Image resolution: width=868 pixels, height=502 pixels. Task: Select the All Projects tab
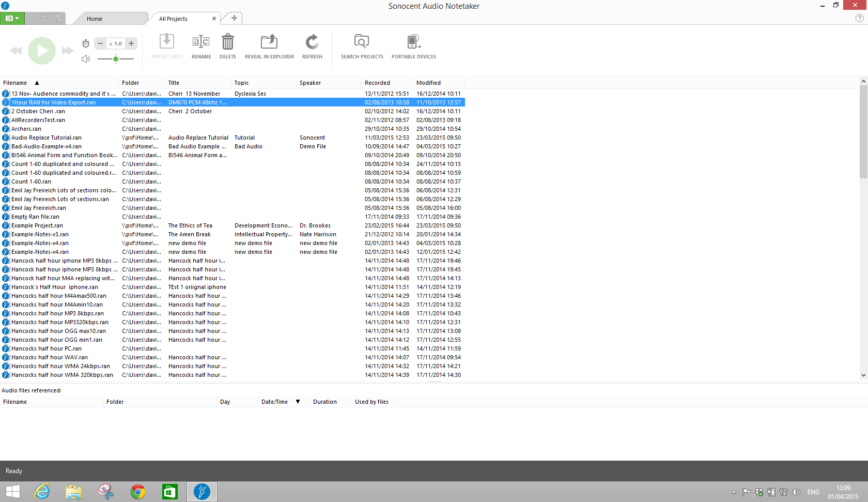pyautogui.click(x=174, y=19)
